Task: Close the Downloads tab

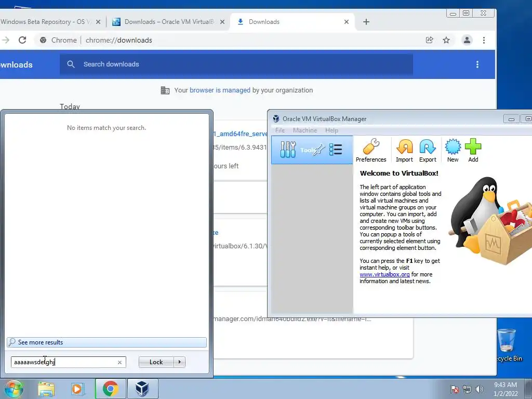Action: tap(347, 22)
